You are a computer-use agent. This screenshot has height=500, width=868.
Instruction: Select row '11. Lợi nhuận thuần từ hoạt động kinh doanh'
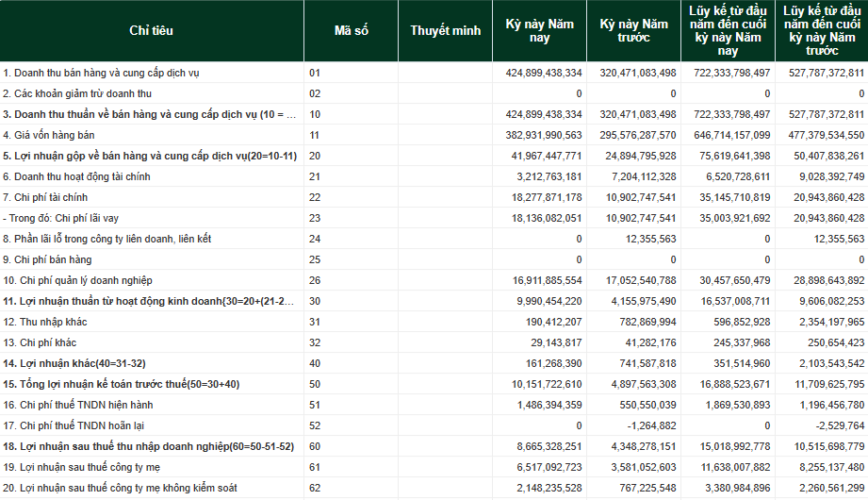click(x=434, y=301)
